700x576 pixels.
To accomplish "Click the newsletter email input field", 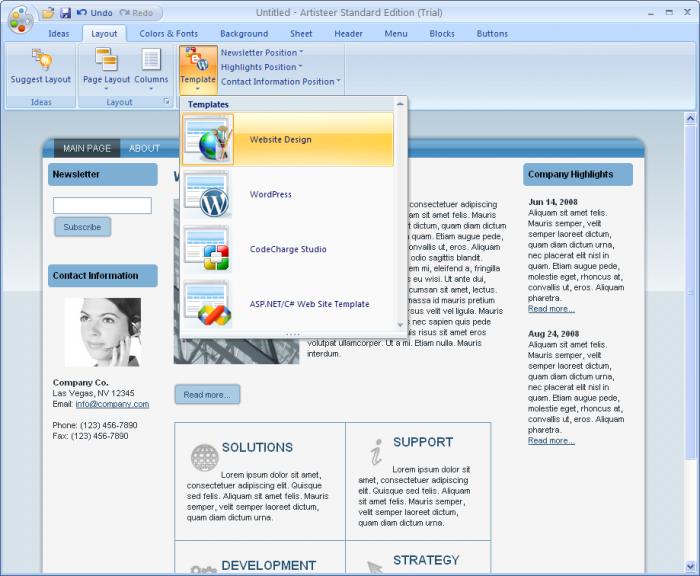I will [102, 205].
